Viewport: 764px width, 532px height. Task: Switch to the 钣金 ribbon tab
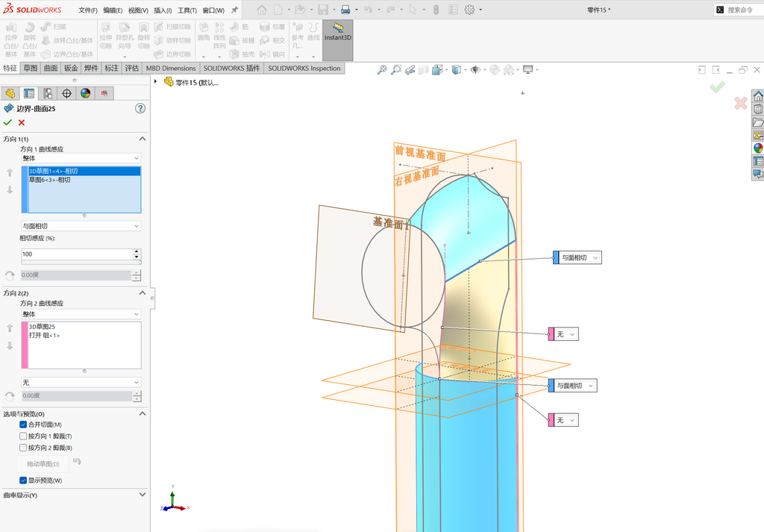point(71,68)
